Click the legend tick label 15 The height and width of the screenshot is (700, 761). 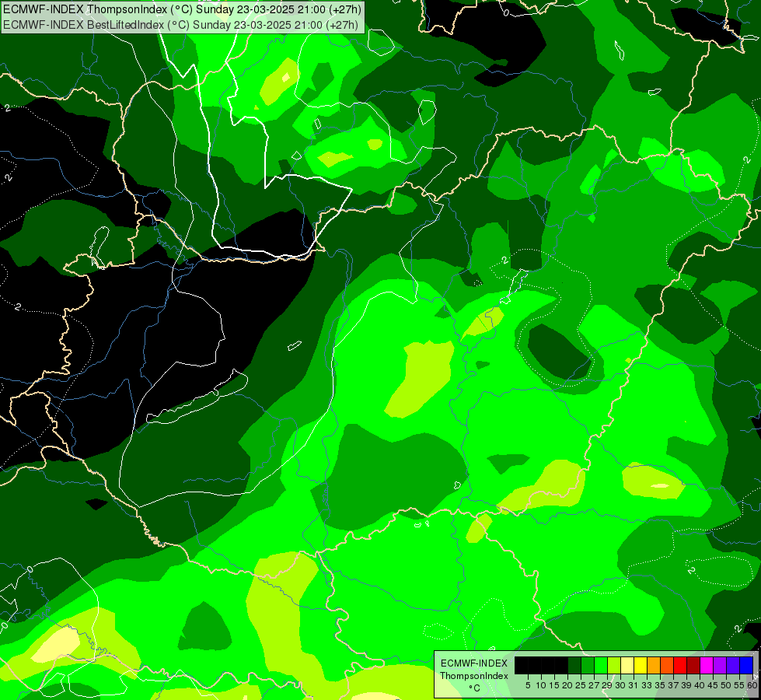click(554, 685)
